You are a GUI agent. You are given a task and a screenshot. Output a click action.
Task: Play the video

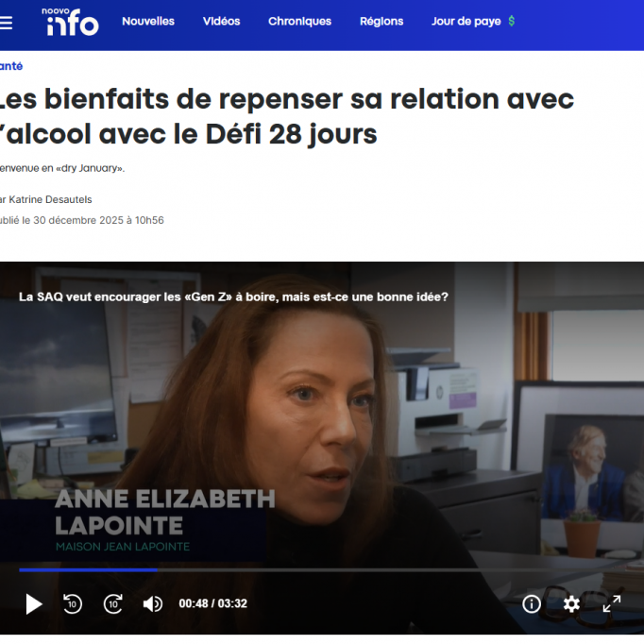coord(34,604)
